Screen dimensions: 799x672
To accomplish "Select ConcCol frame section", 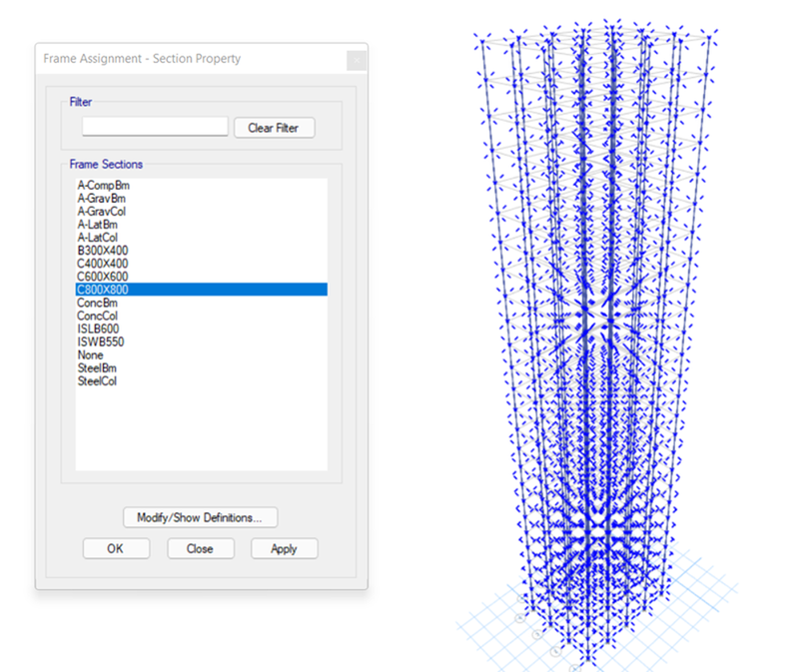I will pyautogui.click(x=202, y=316).
